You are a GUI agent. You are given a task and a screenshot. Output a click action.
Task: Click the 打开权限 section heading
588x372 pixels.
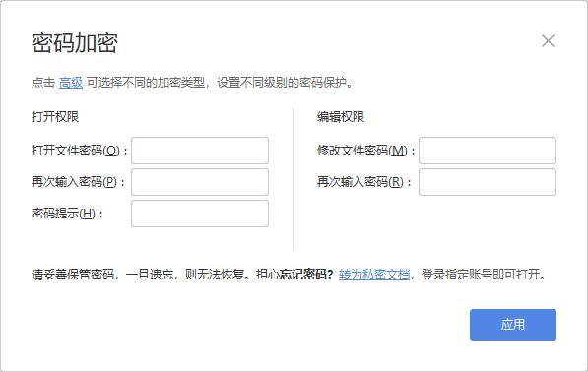(x=55, y=117)
